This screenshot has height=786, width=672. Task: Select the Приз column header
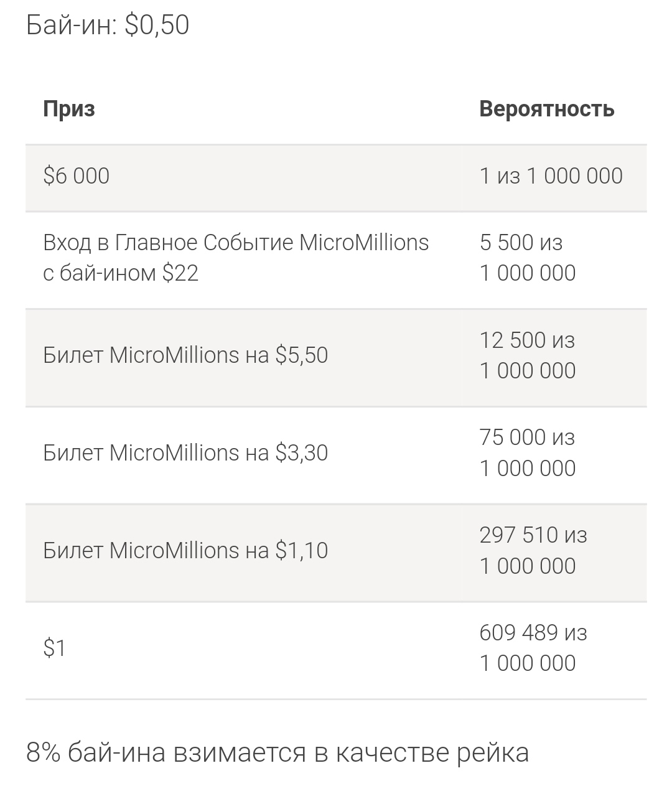tap(69, 109)
